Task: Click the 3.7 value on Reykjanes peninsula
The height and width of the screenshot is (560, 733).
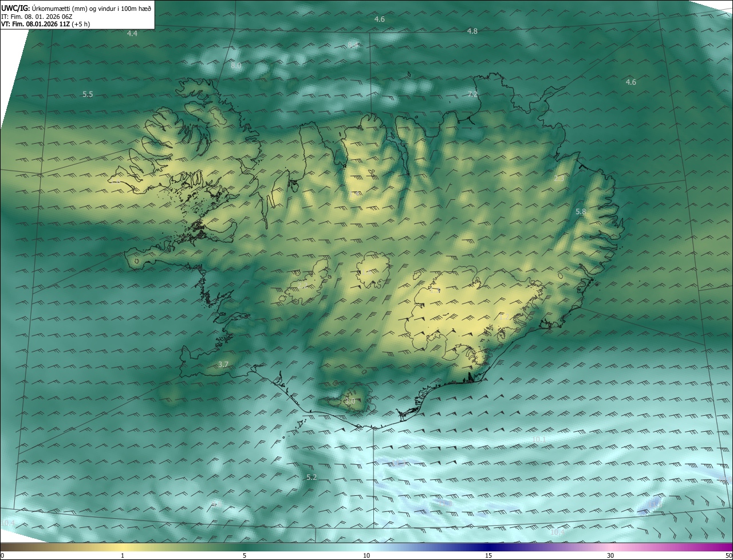Action: tap(223, 365)
